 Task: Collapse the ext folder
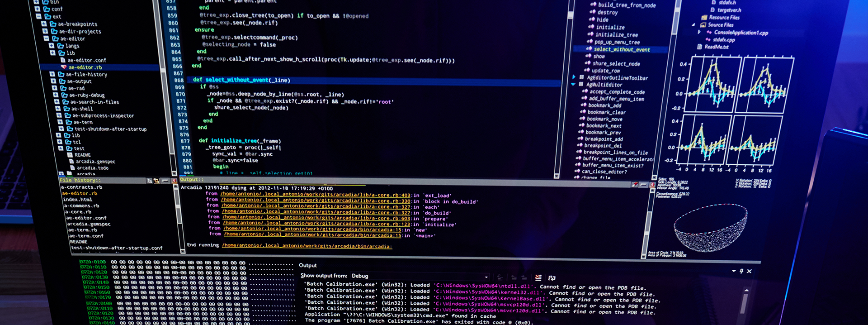[x=38, y=16]
